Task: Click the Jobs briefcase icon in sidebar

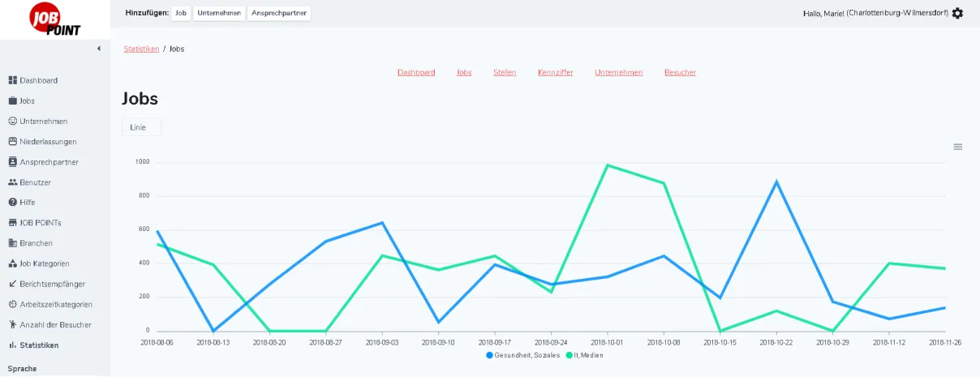Action: (x=13, y=101)
